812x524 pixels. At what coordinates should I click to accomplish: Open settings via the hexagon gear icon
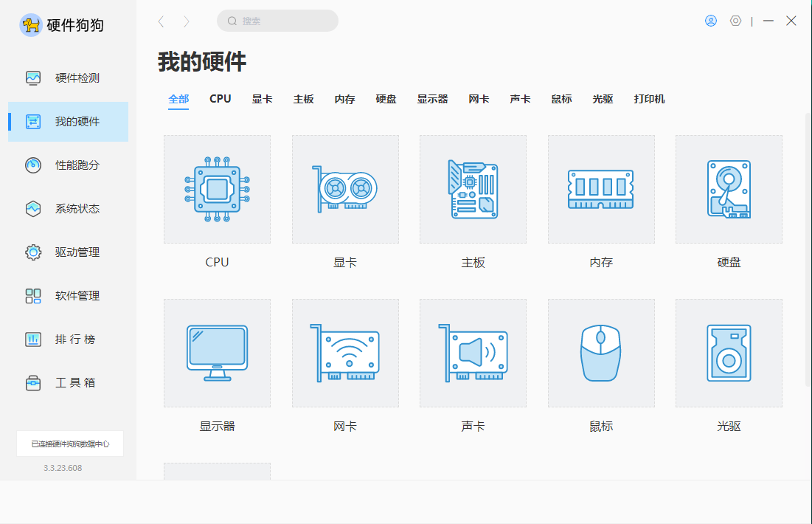(735, 21)
